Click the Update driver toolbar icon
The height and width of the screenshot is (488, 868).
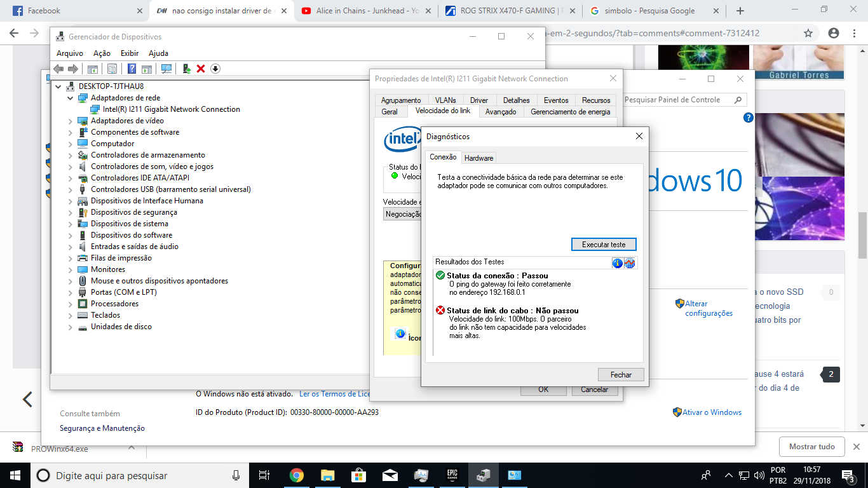click(187, 69)
